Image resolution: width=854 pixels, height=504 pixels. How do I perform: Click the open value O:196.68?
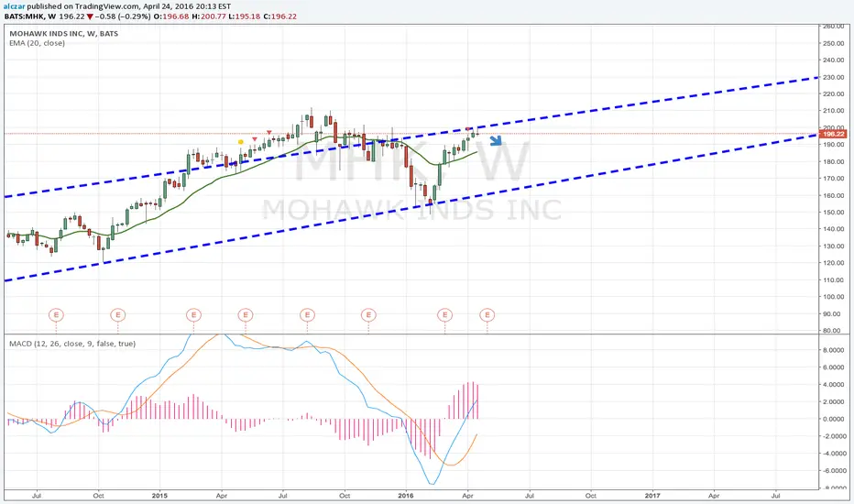[x=171, y=16]
